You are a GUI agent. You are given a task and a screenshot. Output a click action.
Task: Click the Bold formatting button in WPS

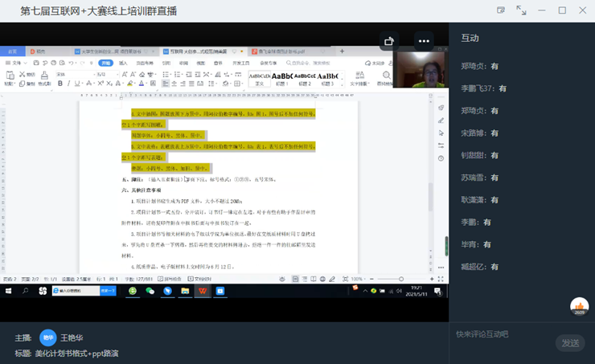click(x=59, y=84)
